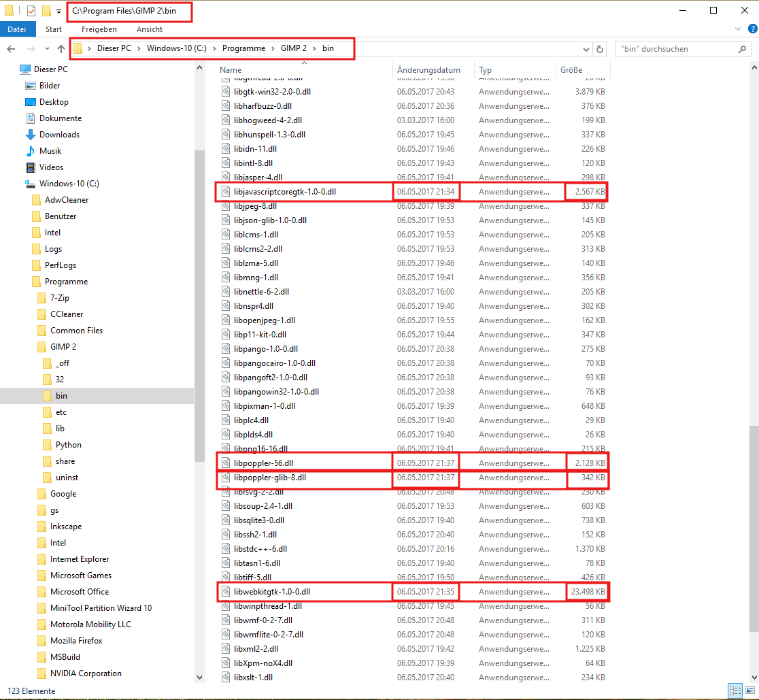Screen dimensions: 759x700
Task: Open Bilder in the navigation pane
Action: click(x=50, y=86)
